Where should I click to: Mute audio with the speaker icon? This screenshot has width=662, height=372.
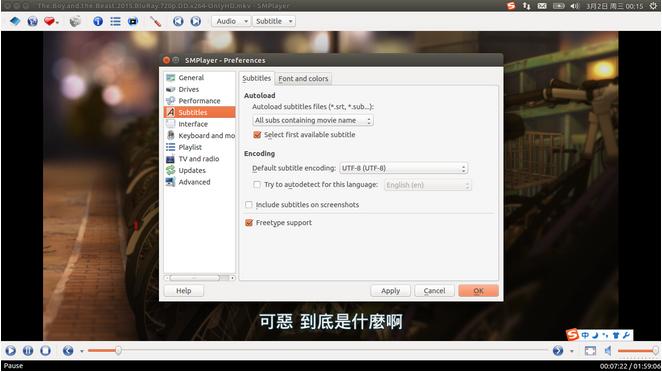coord(608,350)
